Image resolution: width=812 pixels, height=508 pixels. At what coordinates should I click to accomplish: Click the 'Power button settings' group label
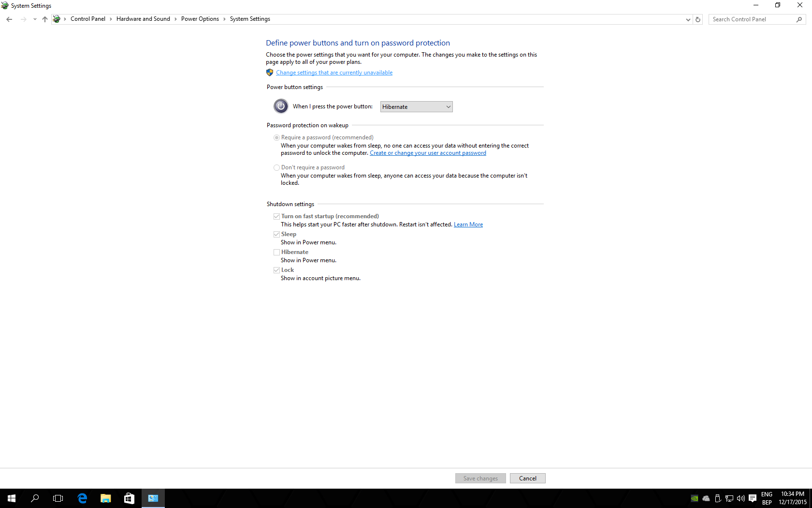(x=295, y=87)
